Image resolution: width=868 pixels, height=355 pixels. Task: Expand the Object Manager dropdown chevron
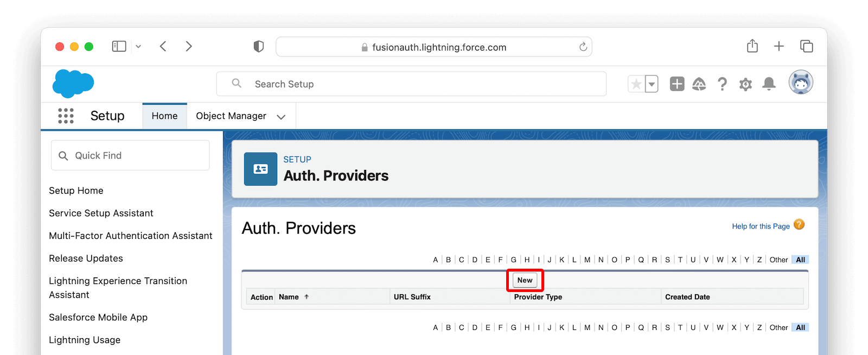pyautogui.click(x=281, y=117)
